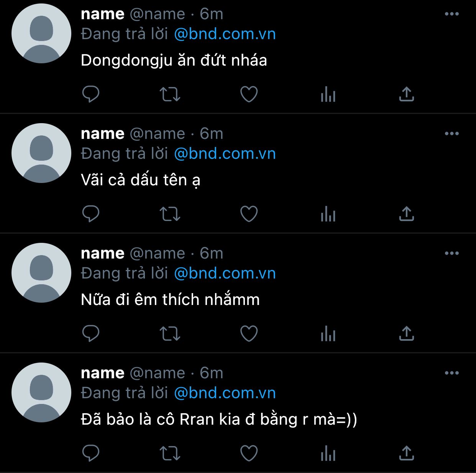
Task: View analytics of "Nữa đi êm thích nhắmm" tweet
Action: 328,333
